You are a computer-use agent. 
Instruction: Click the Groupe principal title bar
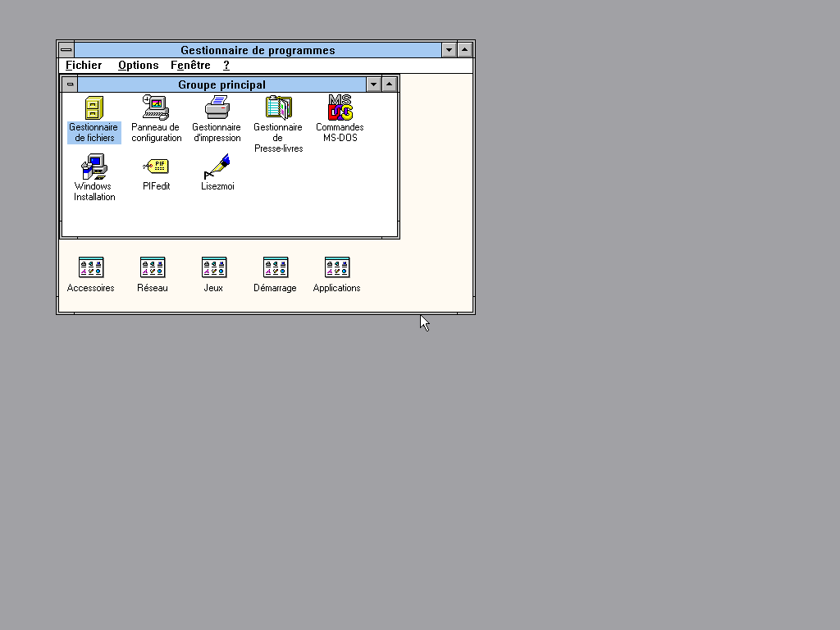[221, 84]
